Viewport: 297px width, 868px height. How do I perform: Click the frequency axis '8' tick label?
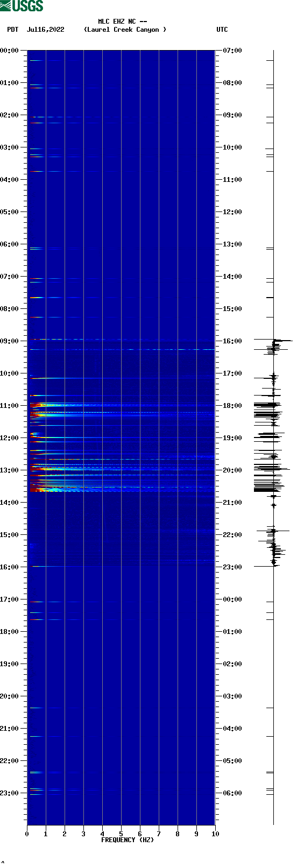tap(178, 834)
